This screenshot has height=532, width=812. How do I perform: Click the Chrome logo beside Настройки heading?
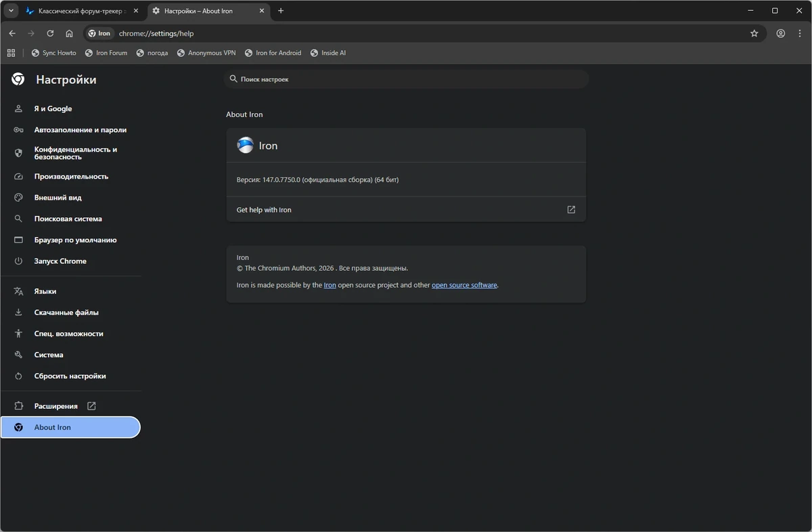[x=18, y=79]
